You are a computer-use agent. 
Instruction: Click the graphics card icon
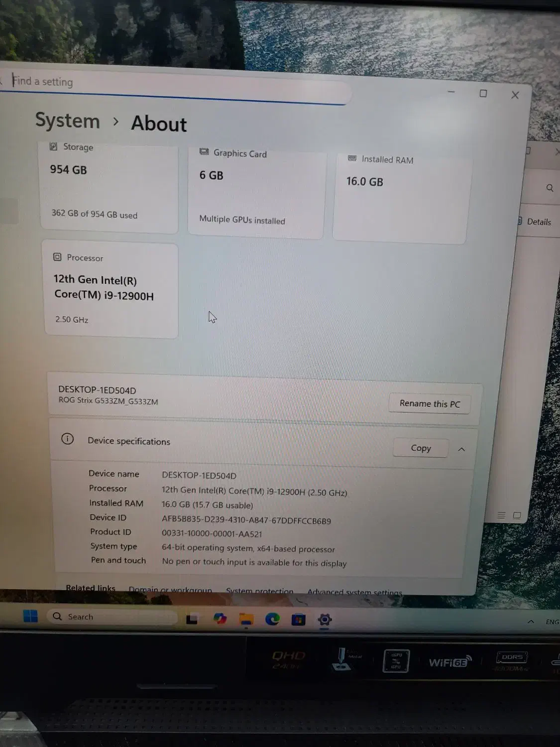204,151
